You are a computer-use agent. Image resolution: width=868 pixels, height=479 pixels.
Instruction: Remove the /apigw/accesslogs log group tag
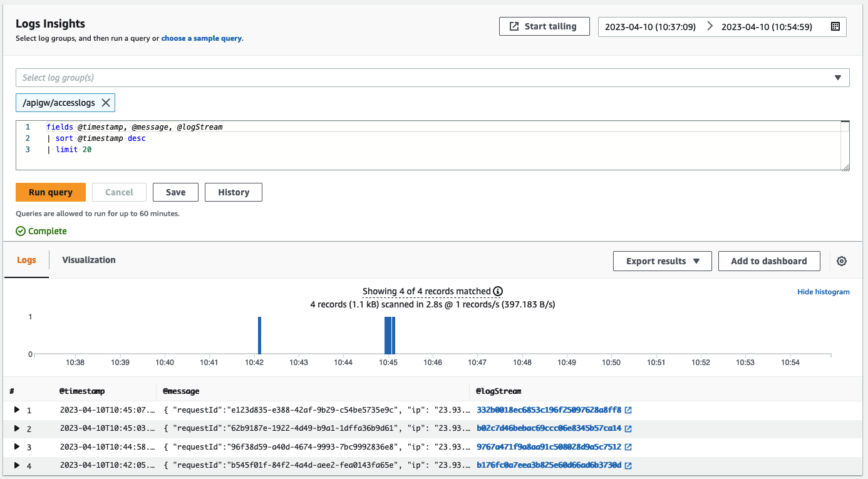[x=106, y=103]
